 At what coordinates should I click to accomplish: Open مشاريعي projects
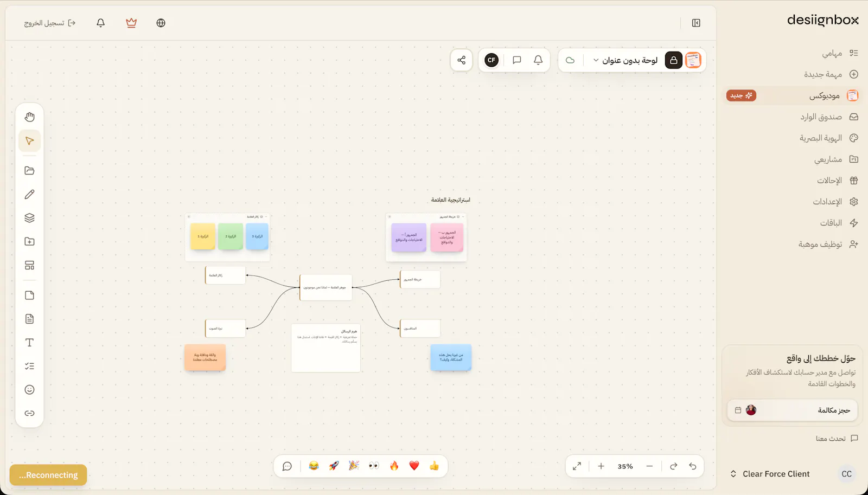tap(836, 159)
